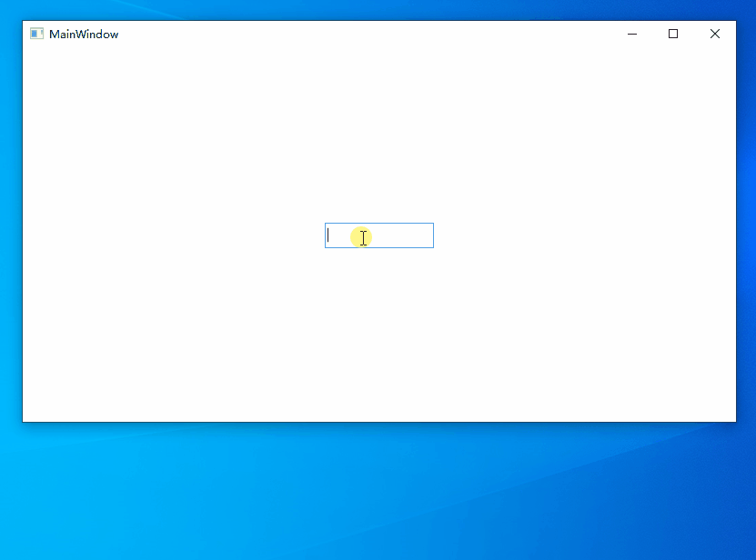This screenshot has height=560, width=756.
Task: Maximize the MainWindow window
Action: coord(673,34)
